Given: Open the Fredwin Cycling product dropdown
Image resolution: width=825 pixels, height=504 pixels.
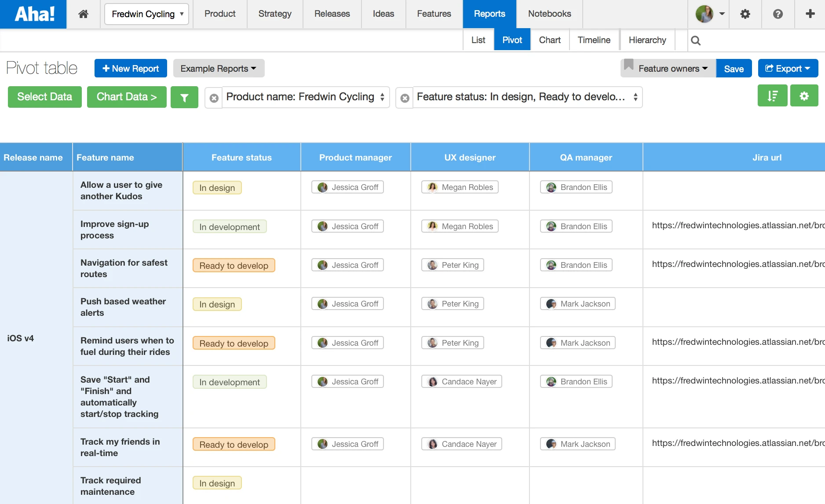Looking at the screenshot, I should pos(147,14).
